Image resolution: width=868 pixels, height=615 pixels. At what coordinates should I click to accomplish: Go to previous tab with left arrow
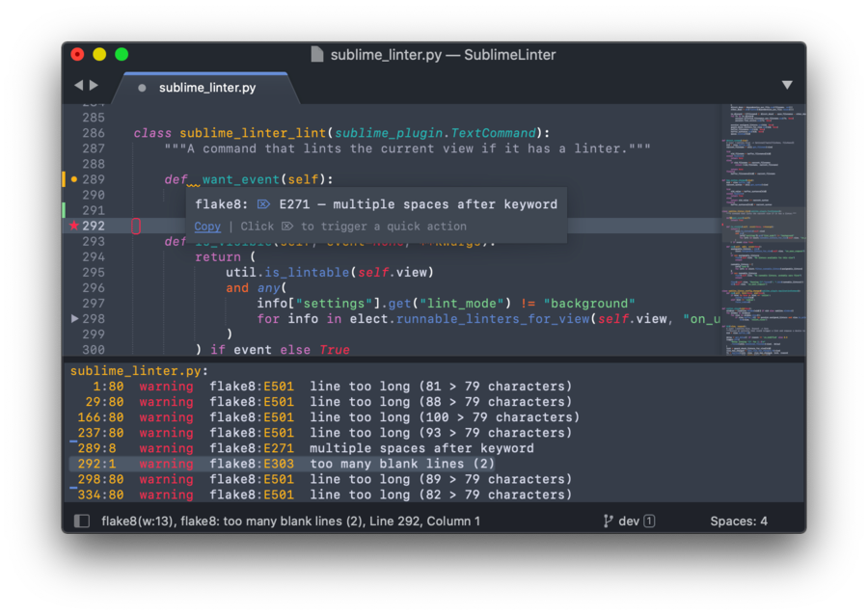pyautogui.click(x=79, y=86)
